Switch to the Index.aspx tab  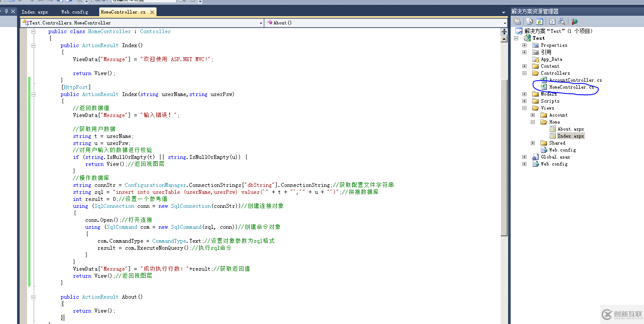point(35,12)
